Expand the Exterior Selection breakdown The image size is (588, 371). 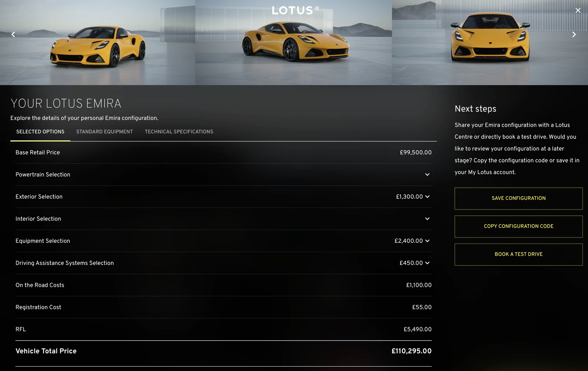click(x=427, y=197)
